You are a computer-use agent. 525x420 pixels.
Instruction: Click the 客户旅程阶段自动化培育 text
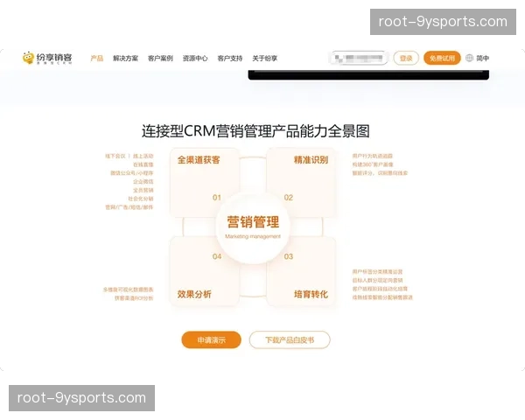click(x=380, y=289)
